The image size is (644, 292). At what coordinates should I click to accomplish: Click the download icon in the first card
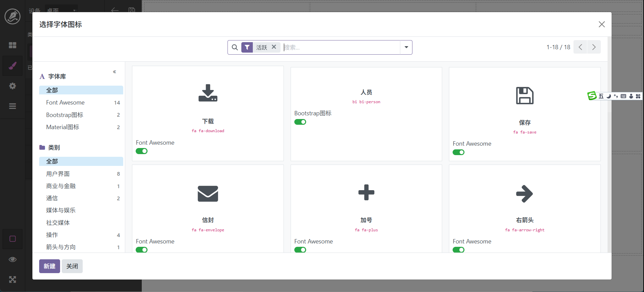(x=208, y=93)
